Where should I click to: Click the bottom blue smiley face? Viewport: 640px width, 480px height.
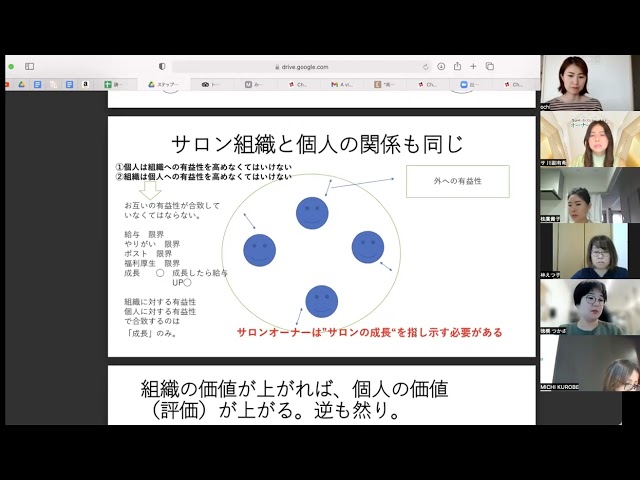[321, 301]
